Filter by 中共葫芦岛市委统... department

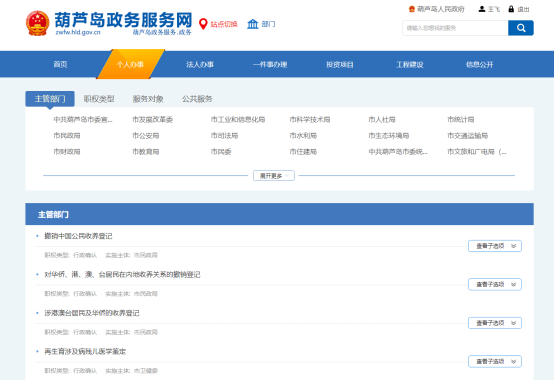tap(398, 152)
